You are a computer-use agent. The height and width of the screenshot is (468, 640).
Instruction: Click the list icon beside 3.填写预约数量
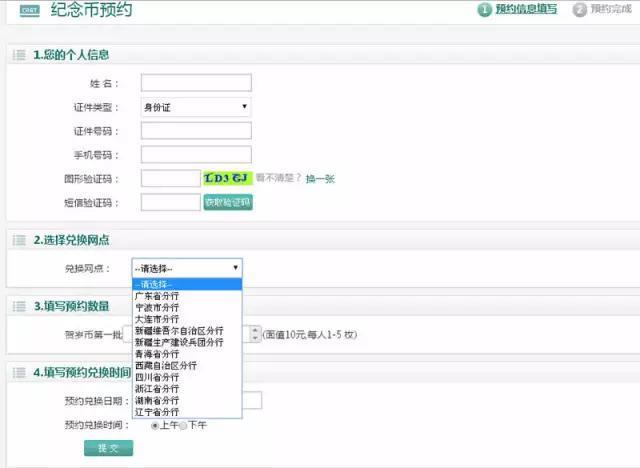(x=19, y=306)
